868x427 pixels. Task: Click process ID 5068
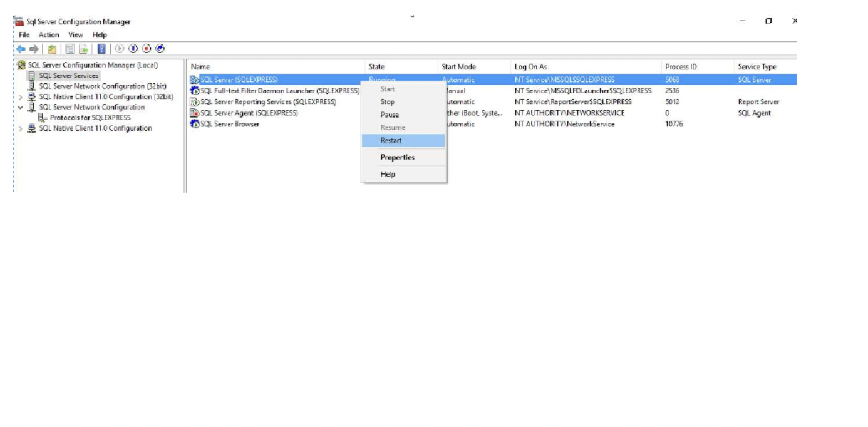click(672, 80)
